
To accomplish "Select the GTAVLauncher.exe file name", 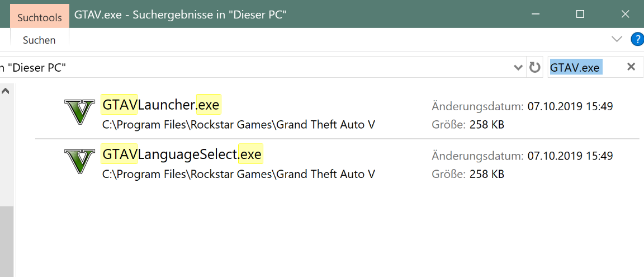I will click(161, 105).
